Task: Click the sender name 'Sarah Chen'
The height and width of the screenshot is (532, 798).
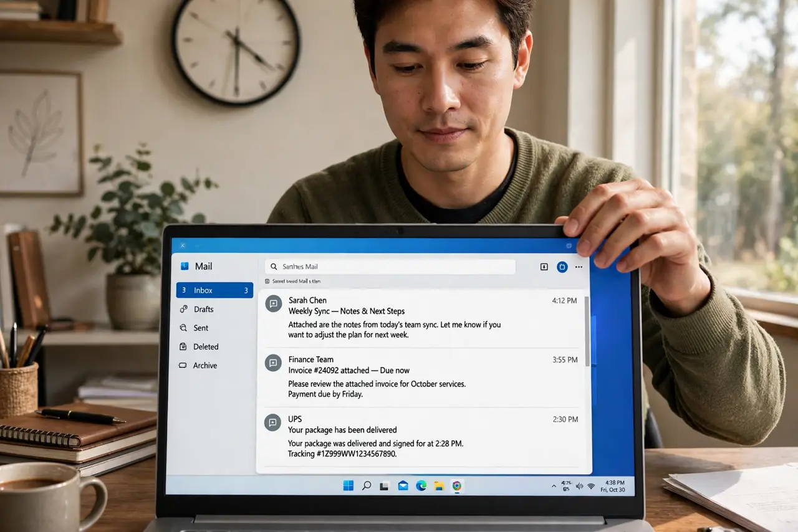Action: [307, 300]
